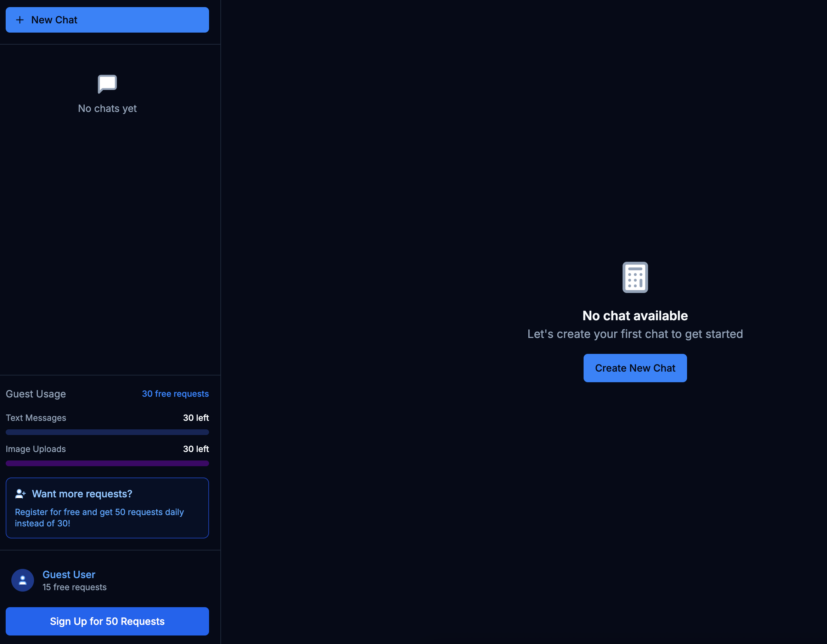This screenshot has height=644, width=827.
Task: Click the speech bubble icon in the sidebar
Action: click(107, 84)
